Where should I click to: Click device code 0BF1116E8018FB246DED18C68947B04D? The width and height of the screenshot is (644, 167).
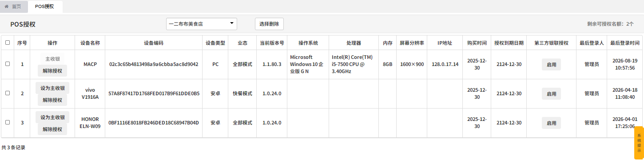coord(154,123)
